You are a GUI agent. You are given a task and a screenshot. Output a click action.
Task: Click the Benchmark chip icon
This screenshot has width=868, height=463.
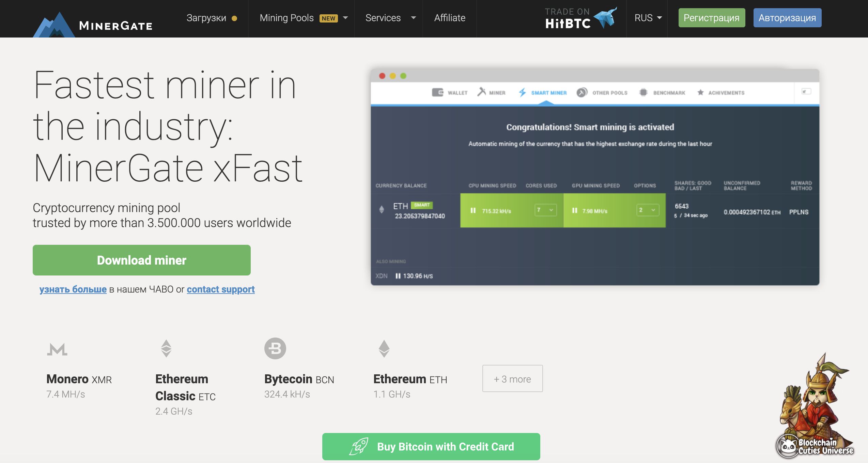click(643, 92)
